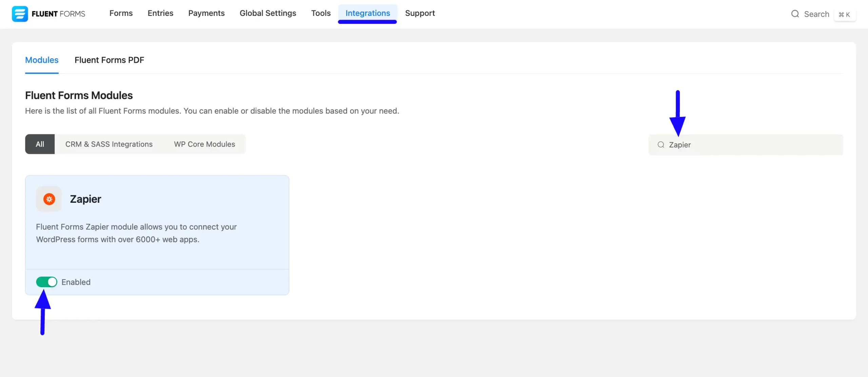The image size is (868, 377).
Task: Click the Zapier card title
Action: click(85, 199)
